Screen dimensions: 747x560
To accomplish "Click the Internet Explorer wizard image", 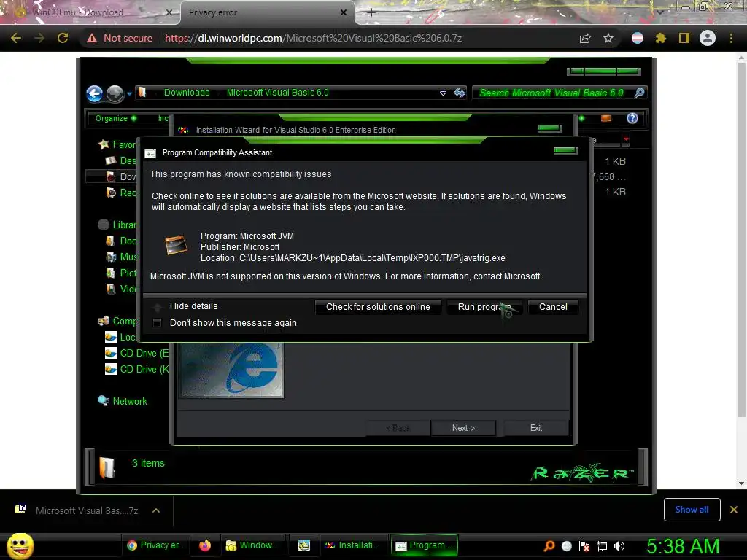I will pos(231,370).
